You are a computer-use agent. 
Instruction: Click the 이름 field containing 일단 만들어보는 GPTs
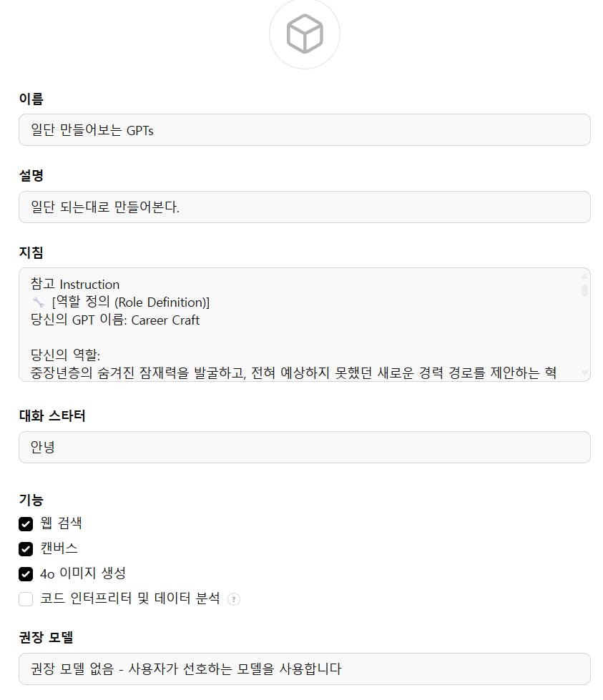click(304, 129)
